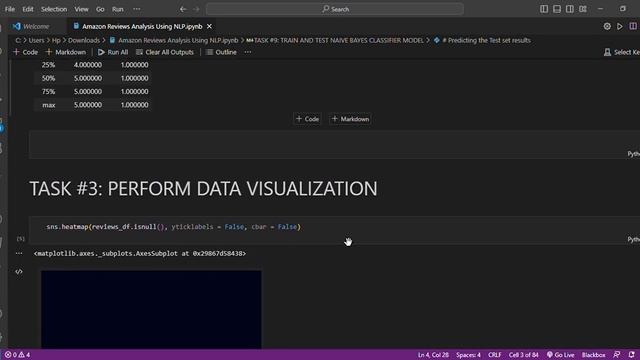Click the run icon at top right of the editor
Screen dimensions: 640x360
click(620, 26)
